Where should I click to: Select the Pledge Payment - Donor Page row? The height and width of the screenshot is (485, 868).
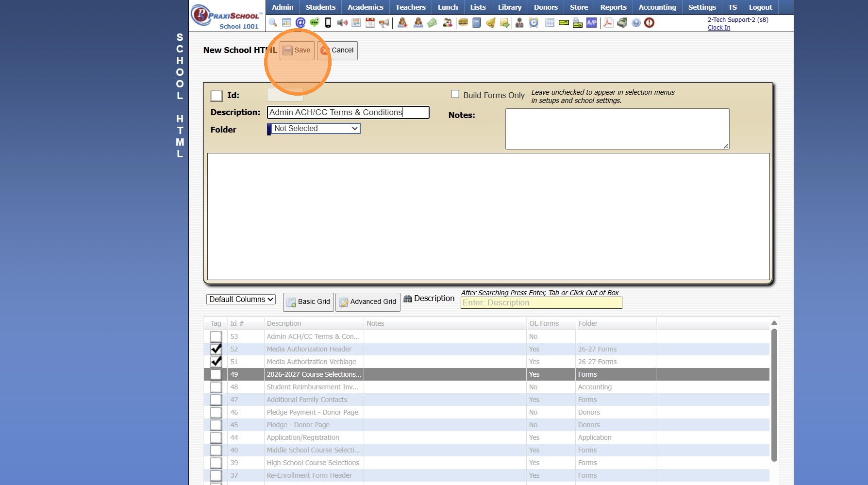(486, 412)
